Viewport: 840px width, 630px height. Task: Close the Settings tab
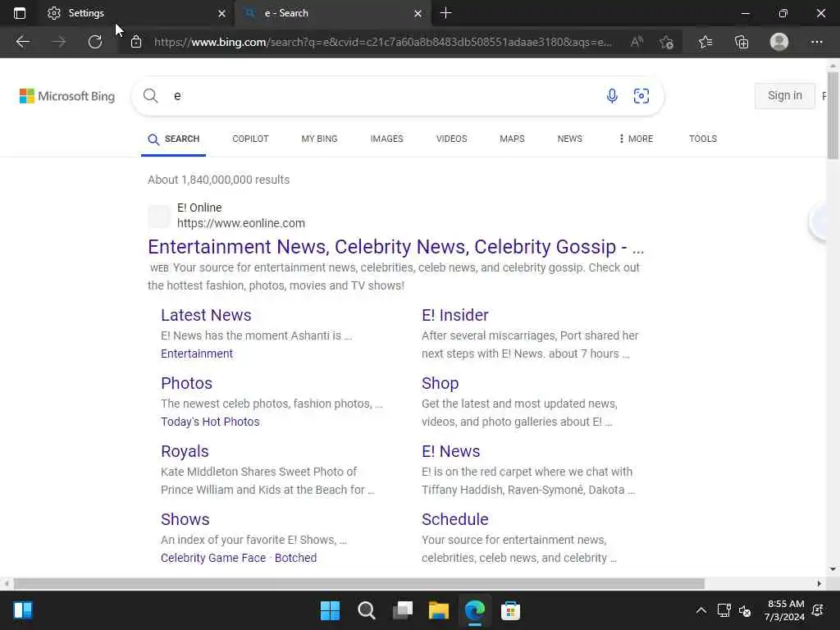(x=221, y=13)
